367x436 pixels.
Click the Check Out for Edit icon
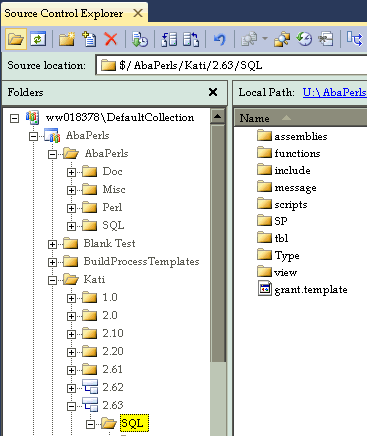tap(169, 39)
